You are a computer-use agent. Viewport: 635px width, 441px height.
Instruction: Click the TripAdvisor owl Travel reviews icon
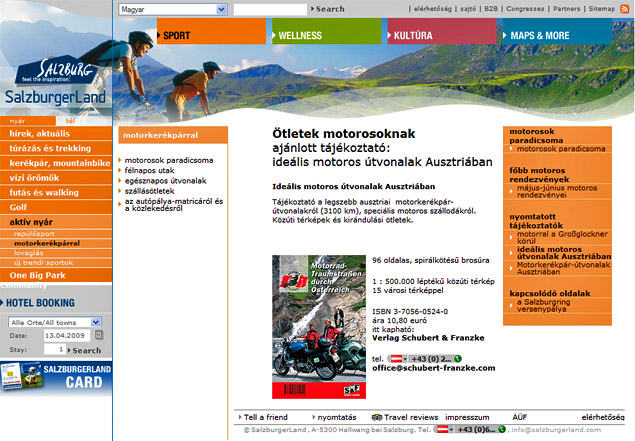pos(377,417)
